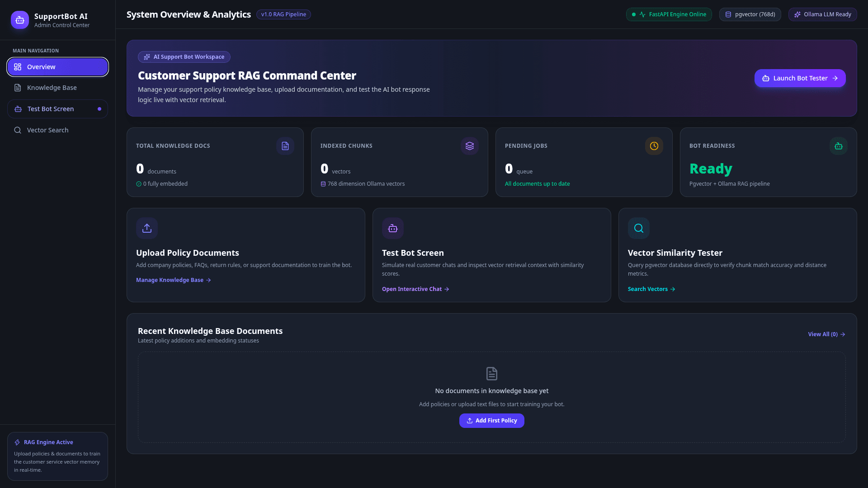This screenshot has height=488, width=868.
Task: Click the activity pulse icon in FastAPI badge
Action: [x=642, y=14]
